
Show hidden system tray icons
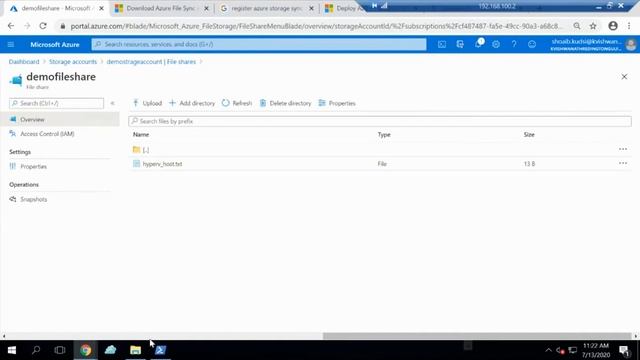tap(548, 350)
